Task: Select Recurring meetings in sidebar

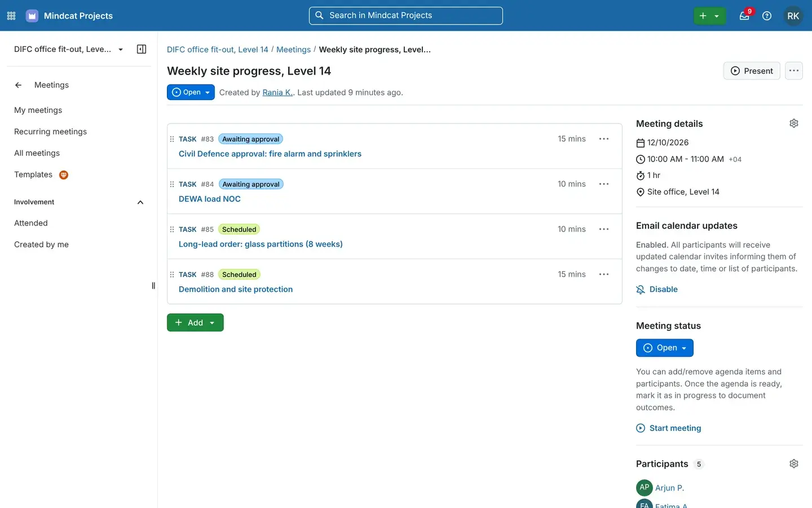Action: [x=51, y=132]
